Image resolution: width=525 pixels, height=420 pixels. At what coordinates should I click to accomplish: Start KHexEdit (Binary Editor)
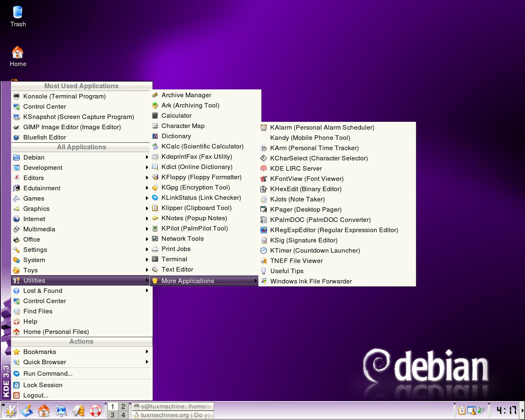tap(337, 189)
